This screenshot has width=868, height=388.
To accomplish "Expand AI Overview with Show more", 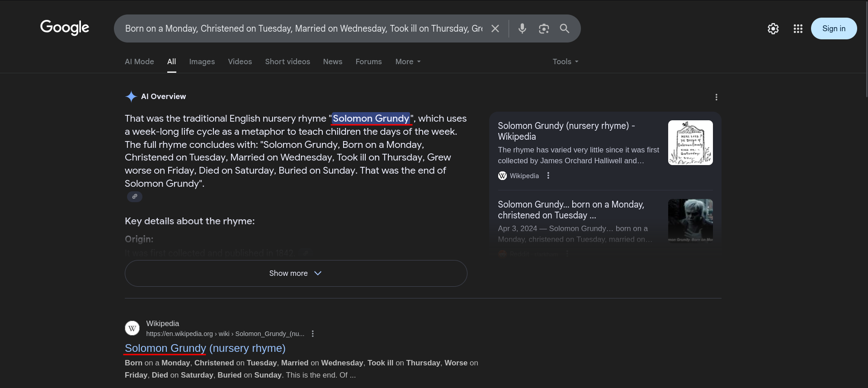I will coord(296,273).
